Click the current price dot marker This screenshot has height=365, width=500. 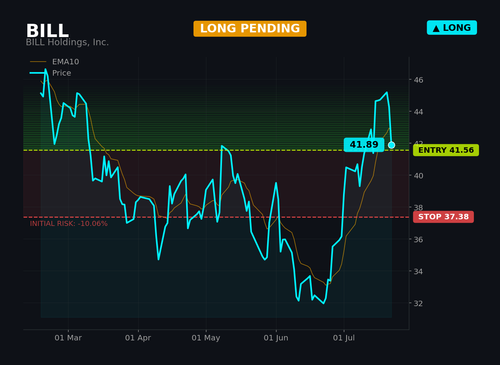[x=392, y=145]
